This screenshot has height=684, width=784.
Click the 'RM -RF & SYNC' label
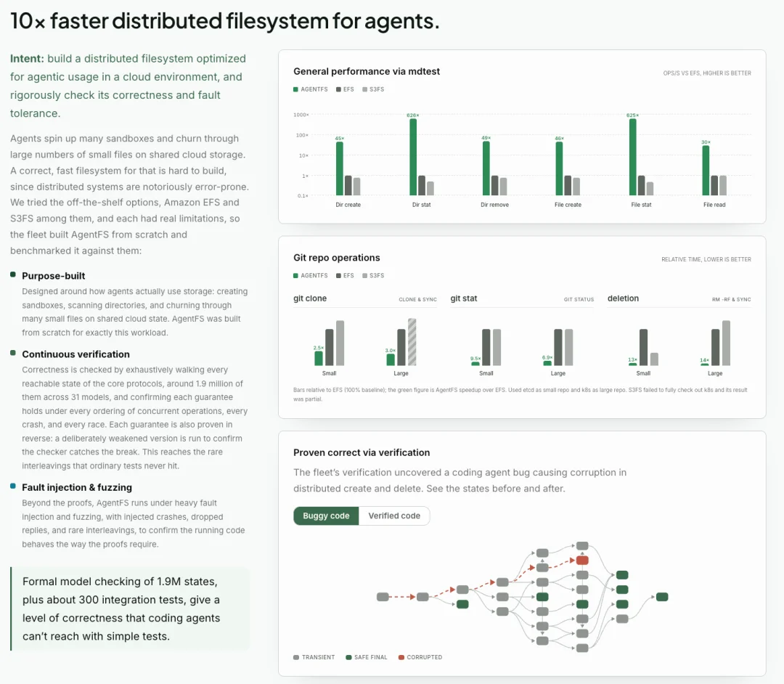point(732,299)
